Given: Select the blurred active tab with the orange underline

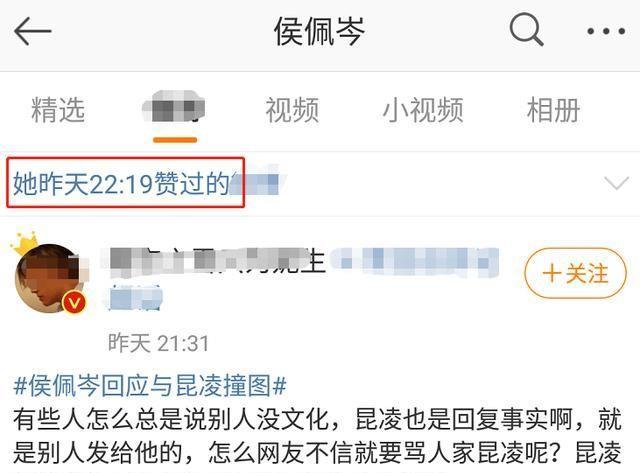Looking at the screenshot, I should pyautogui.click(x=174, y=107).
